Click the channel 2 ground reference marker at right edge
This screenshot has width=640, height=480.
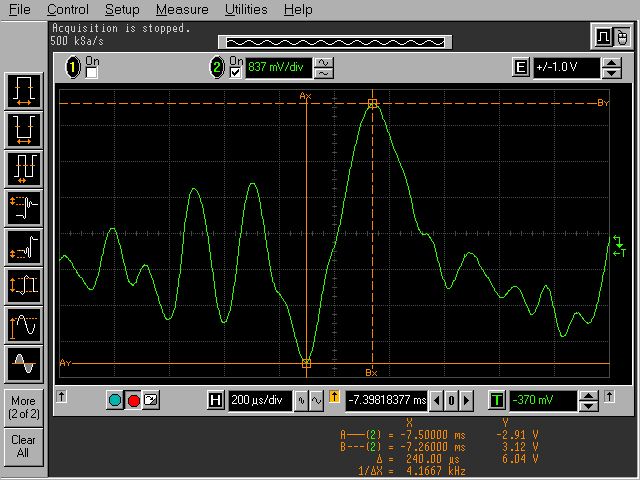(x=618, y=241)
